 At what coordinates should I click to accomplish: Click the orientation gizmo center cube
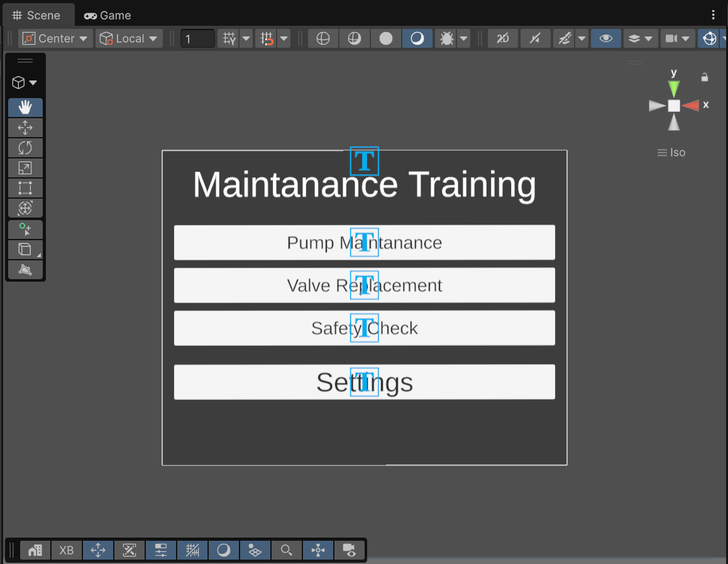(674, 106)
